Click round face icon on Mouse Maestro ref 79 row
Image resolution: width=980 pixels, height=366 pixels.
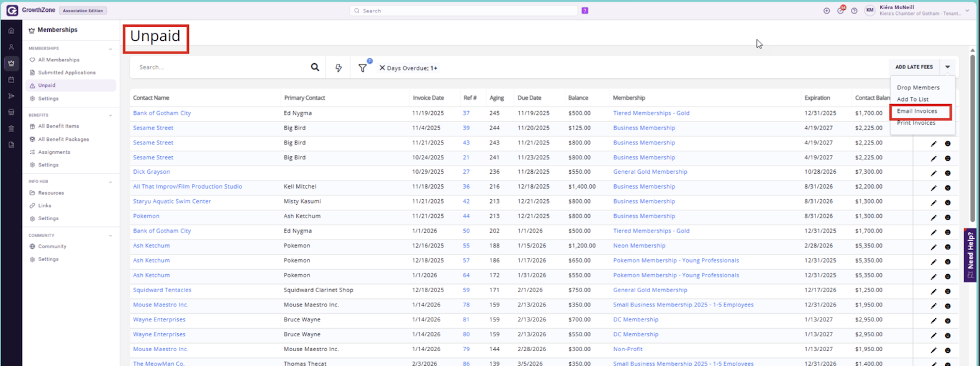click(948, 350)
